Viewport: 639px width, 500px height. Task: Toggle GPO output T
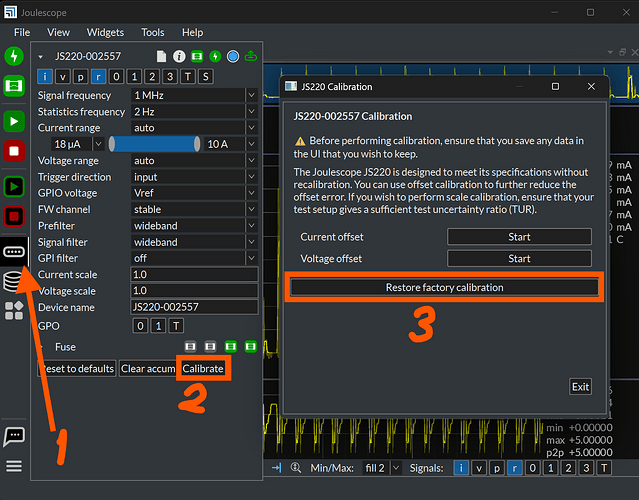[176, 326]
